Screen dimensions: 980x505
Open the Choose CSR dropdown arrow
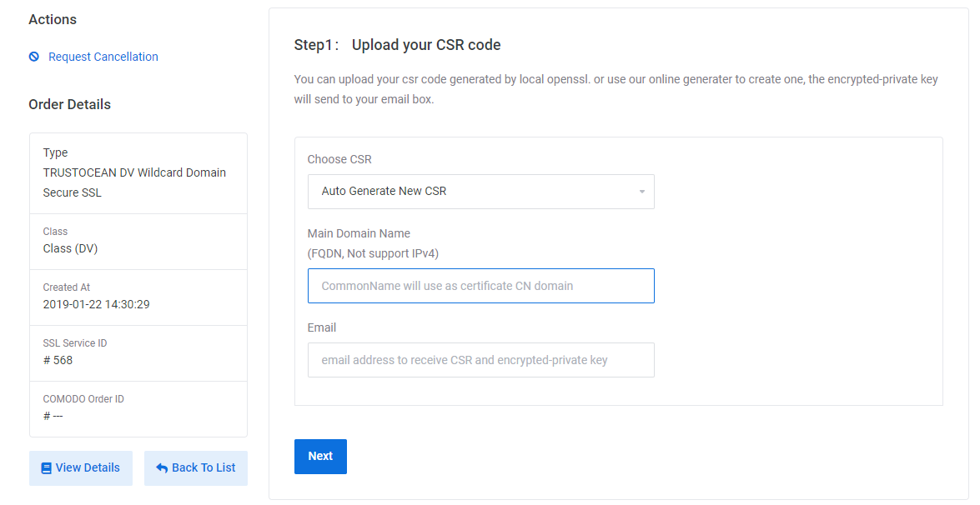642,192
